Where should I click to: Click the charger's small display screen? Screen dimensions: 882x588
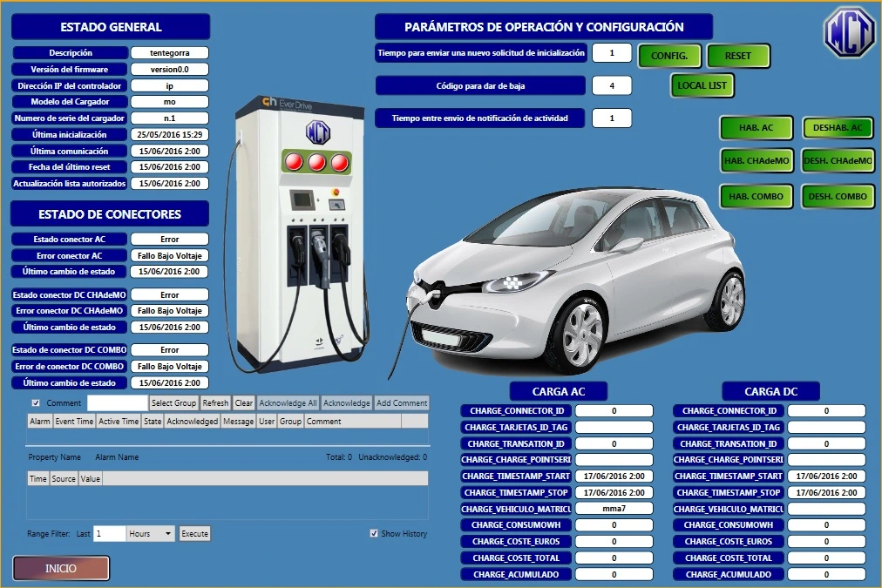pyautogui.click(x=302, y=199)
